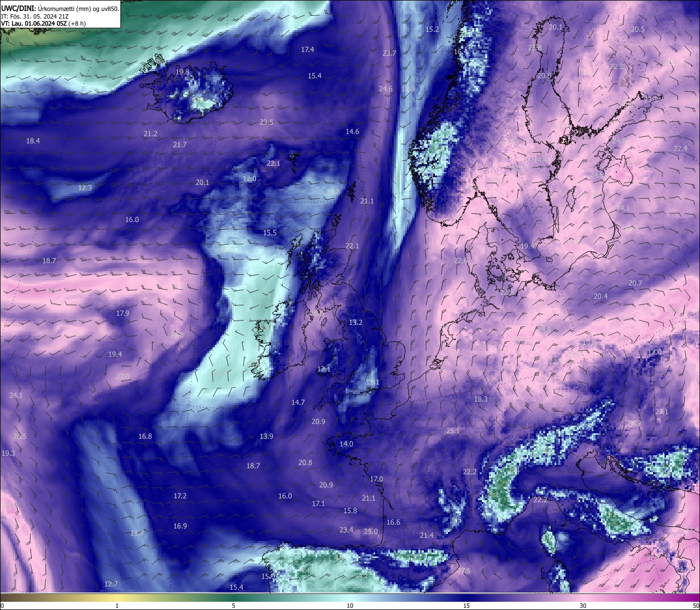Click the 17.2 value label
Image resolution: width=700 pixels, height=610 pixels.
pos(180,496)
